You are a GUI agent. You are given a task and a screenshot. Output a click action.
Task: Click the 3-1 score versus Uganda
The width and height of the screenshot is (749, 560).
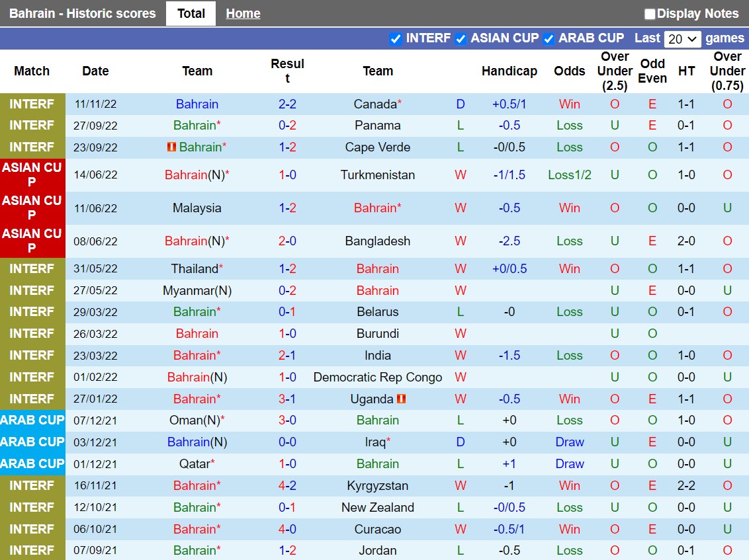287,399
